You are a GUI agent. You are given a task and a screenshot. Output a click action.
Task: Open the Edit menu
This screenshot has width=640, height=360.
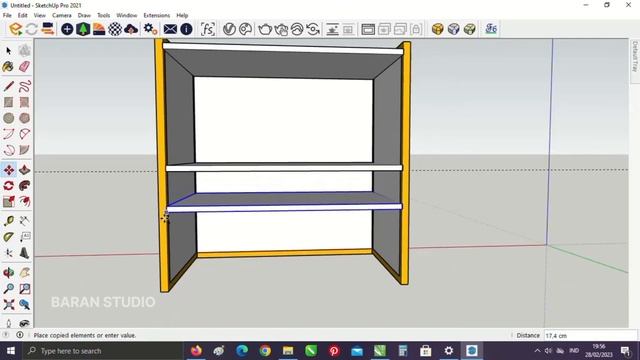(22, 15)
